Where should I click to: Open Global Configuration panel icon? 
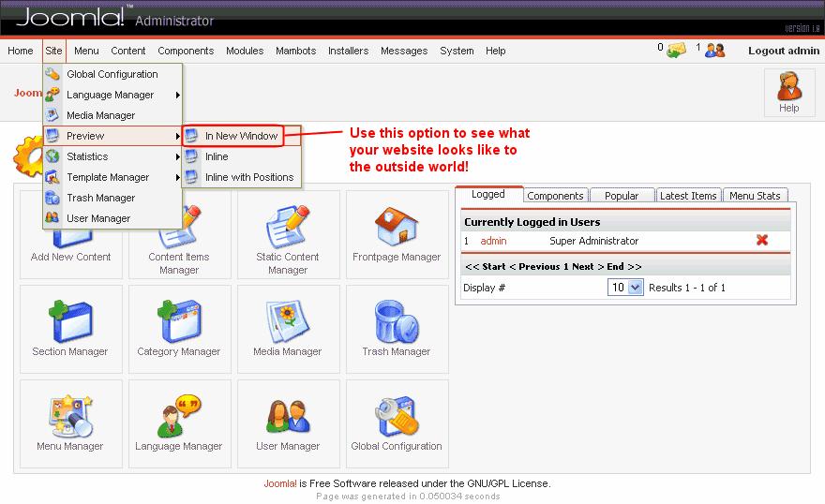(x=397, y=416)
